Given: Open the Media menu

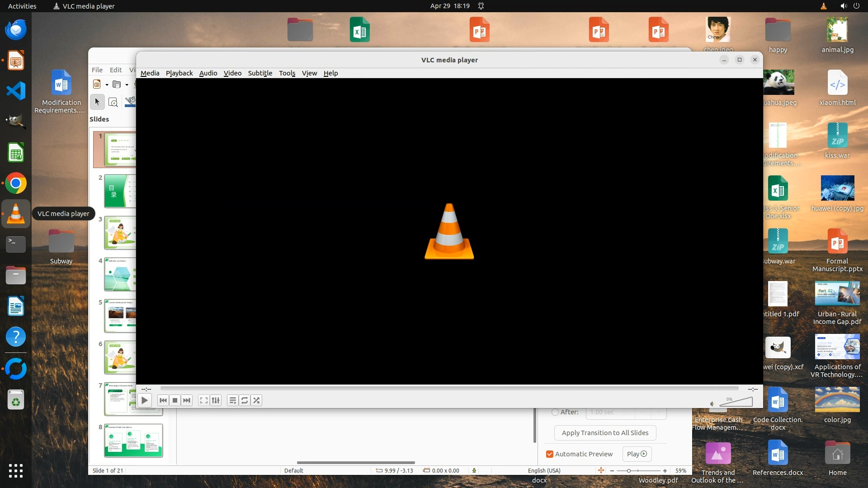Looking at the screenshot, I should 150,73.
